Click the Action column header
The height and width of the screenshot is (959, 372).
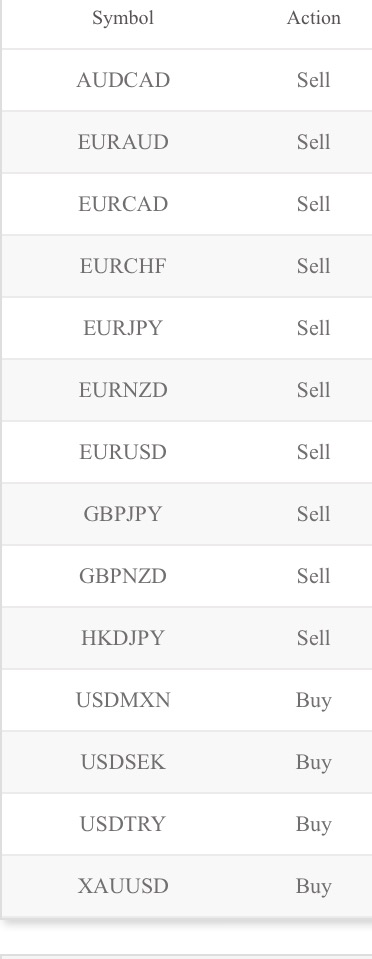(314, 18)
